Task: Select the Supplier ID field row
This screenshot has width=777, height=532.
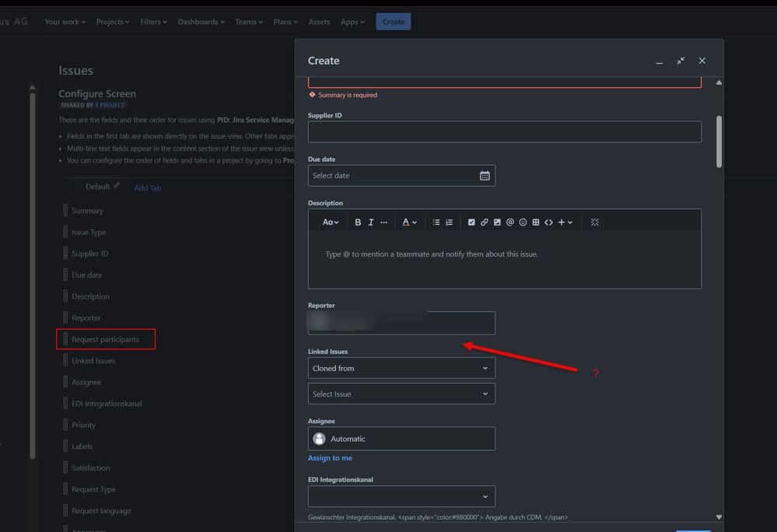Action: (89, 254)
